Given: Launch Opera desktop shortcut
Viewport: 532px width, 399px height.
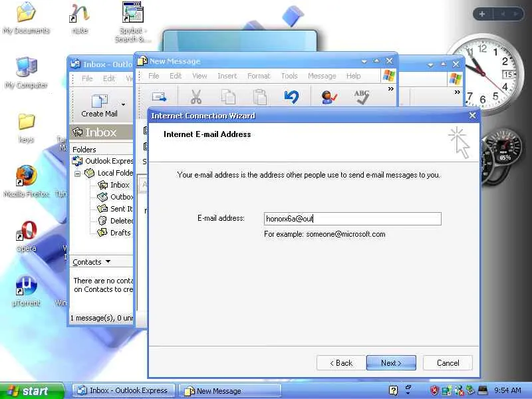Looking at the screenshot, I should pyautogui.click(x=26, y=236).
